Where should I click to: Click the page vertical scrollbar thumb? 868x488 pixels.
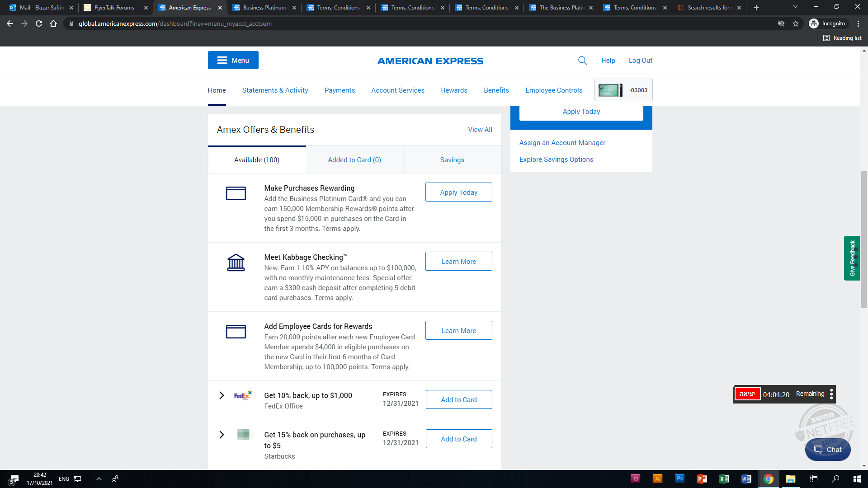(x=864, y=239)
